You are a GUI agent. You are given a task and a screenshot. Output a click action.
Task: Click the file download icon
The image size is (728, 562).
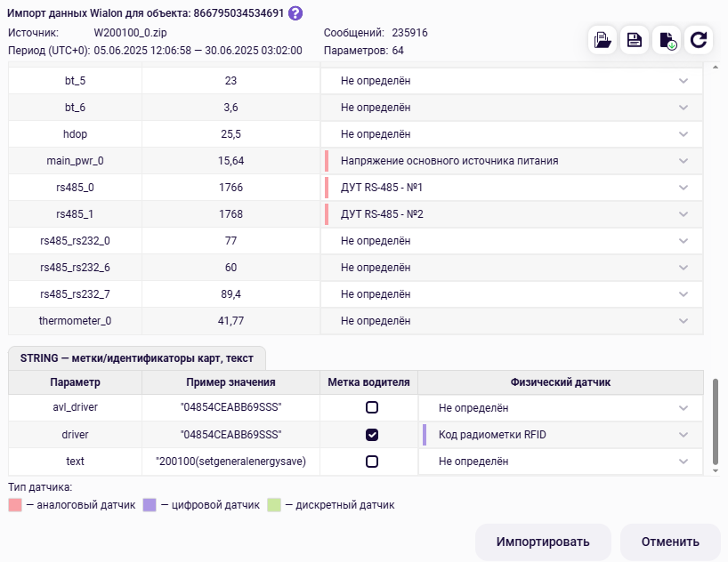[667, 40]
